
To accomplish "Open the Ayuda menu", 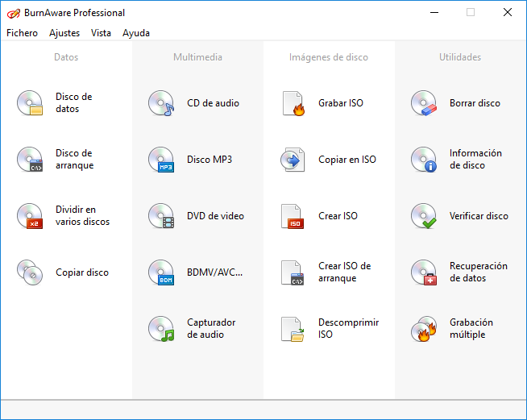I will 136,33.
